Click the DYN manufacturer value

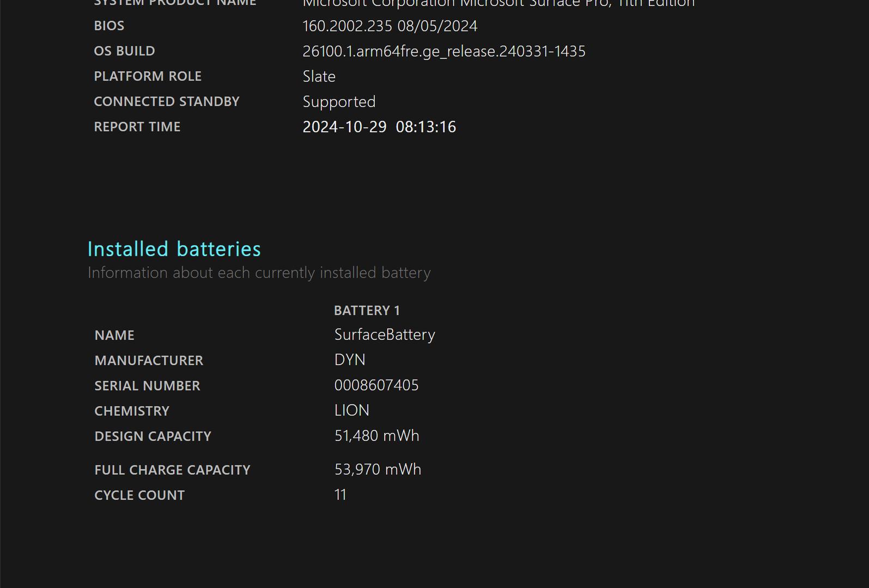350,360
